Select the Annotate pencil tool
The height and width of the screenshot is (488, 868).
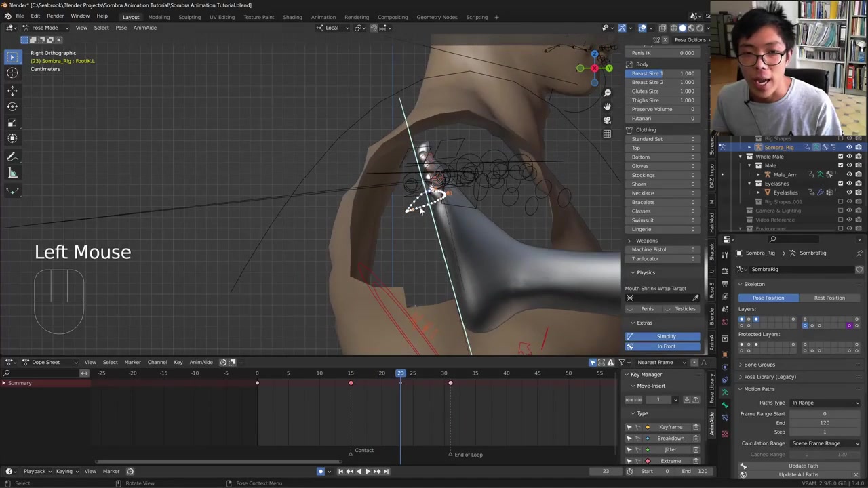[12, 157]
